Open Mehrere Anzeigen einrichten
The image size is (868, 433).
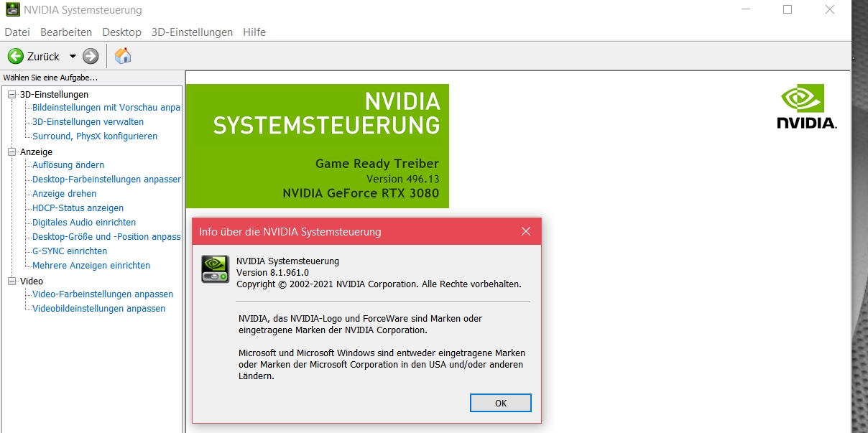click(91, 266)
